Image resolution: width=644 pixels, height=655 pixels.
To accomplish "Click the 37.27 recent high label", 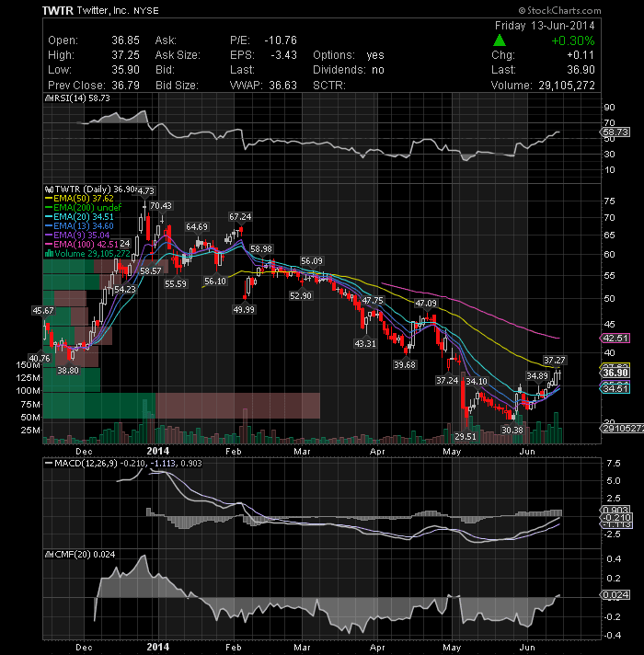I will 555,360.
